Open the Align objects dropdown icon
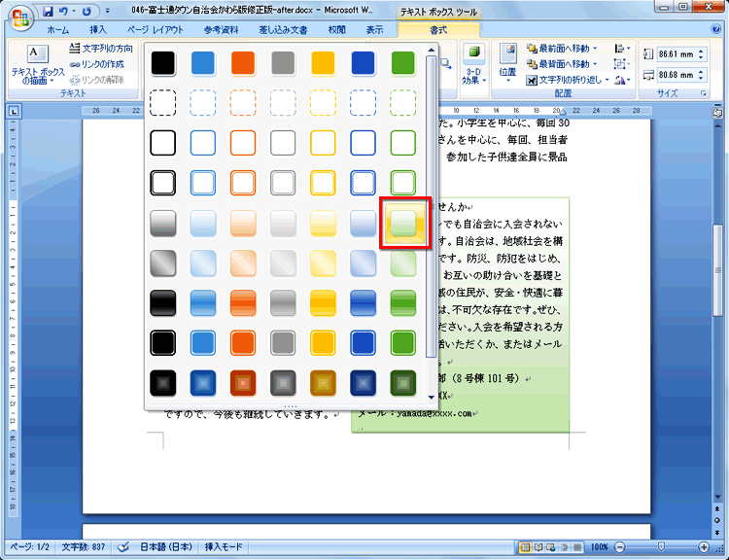Screen dimensions: 729x560 [x=622, y=49]
